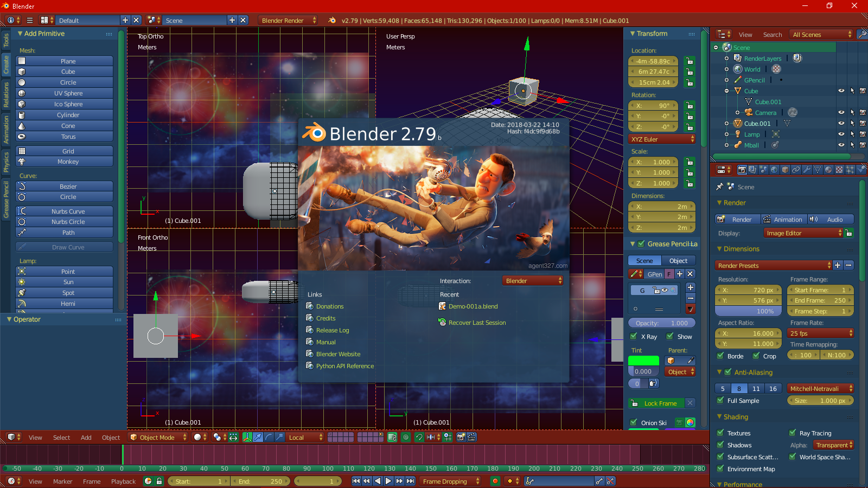This screenshot has height=488, width=868.
Task: Open the Release Log link on splash
Action: [x=333, y=330]
